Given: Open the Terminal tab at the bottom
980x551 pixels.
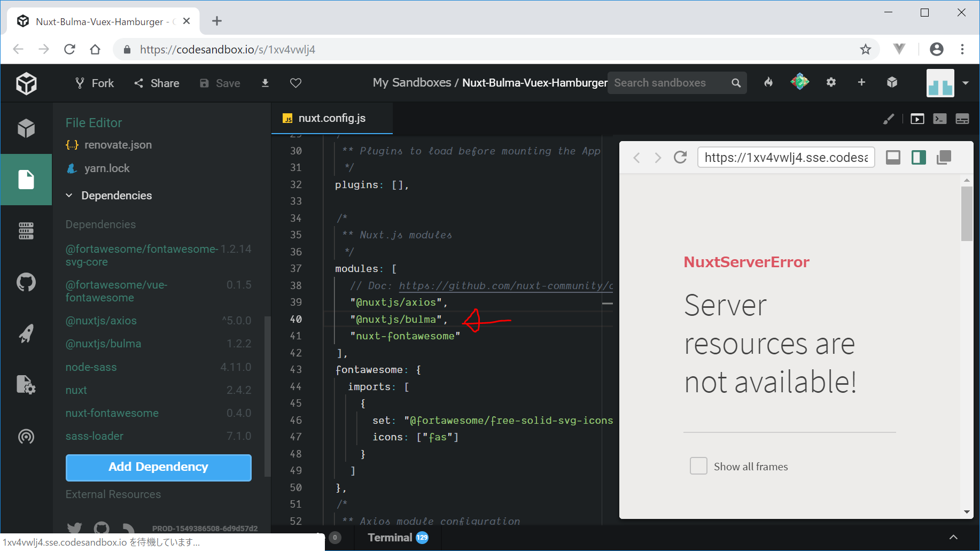Looking at the screenshot, I should point(391,538).
